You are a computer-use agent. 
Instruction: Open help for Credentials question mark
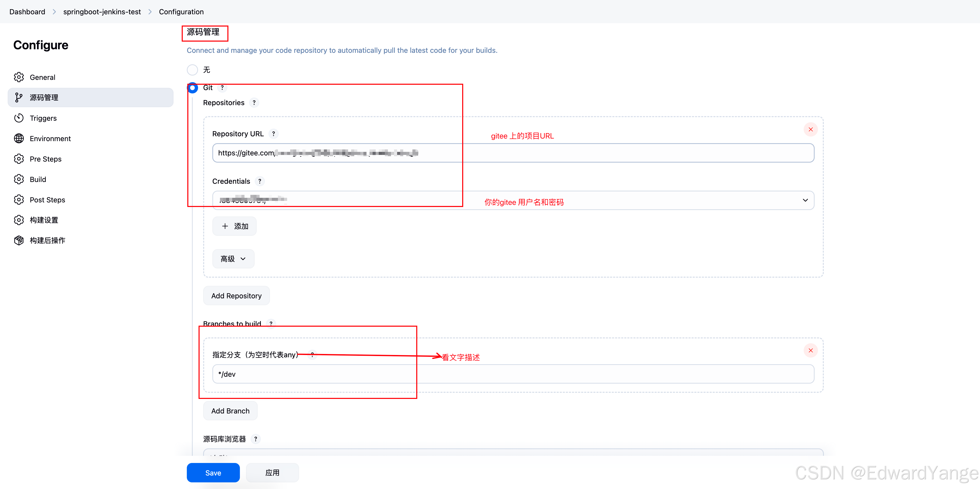[x=260, y=181]
